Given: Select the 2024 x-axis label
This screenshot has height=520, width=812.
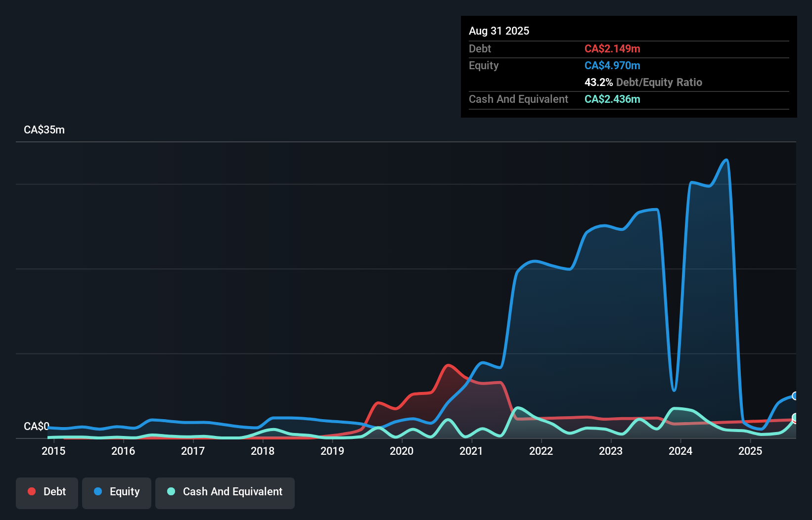Looking at the screenshot, I should coord(680,451).
